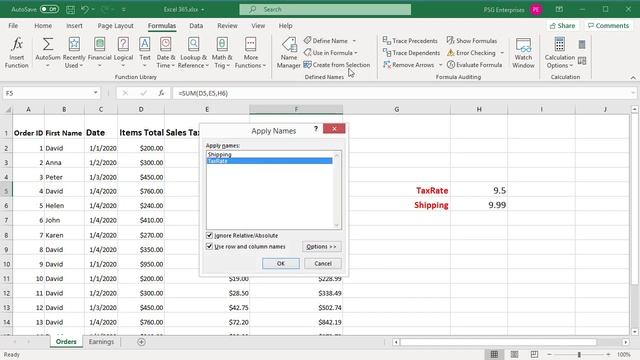Viewport: 640px width, 360px height.
Task: Collapse the ribbon
Action: (633, 77)
